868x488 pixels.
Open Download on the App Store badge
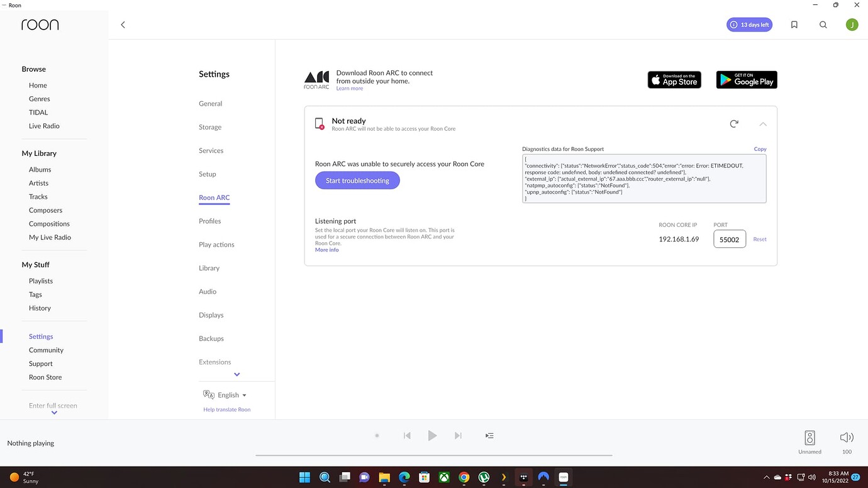[x=674, y=80]
